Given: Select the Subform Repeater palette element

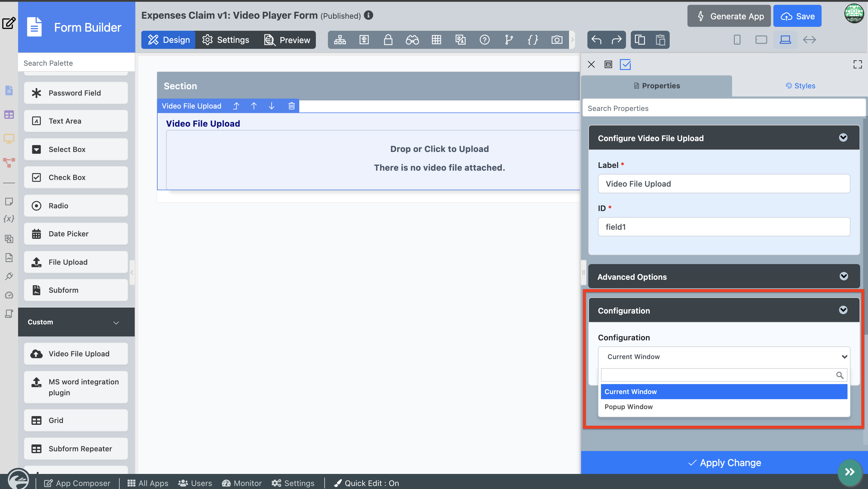Looking at the screenshot, I should [76, 448].
